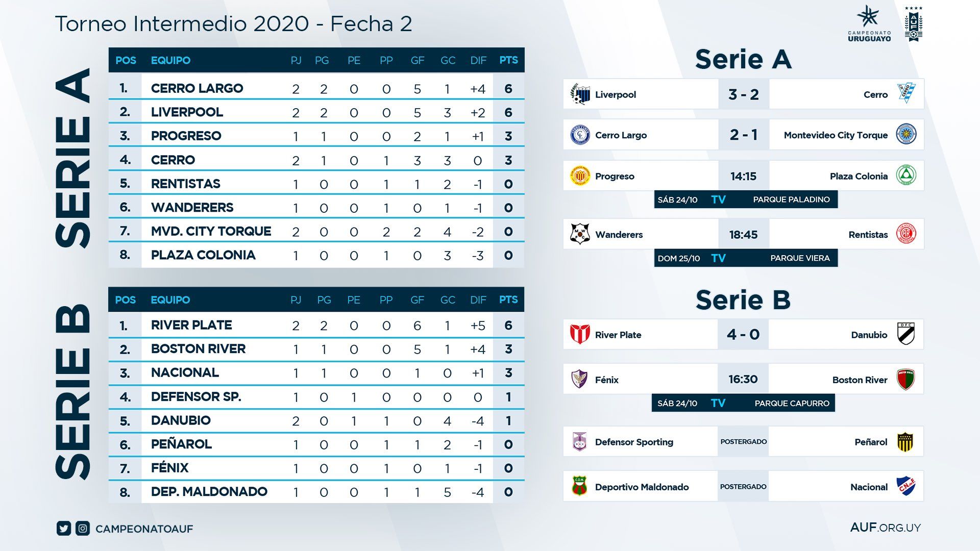Select the EQUIPO header in Serie B table
Image resolution: width=980 pixels, height=551 pixels.
pos(170,300)
